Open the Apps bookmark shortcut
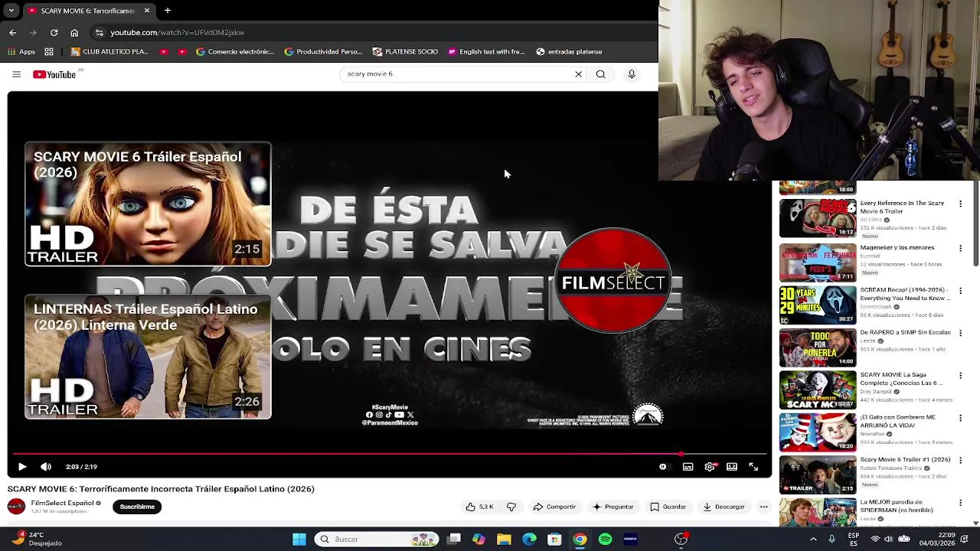Viewport: 980px width, 551px height. click(x=21, y=52)
